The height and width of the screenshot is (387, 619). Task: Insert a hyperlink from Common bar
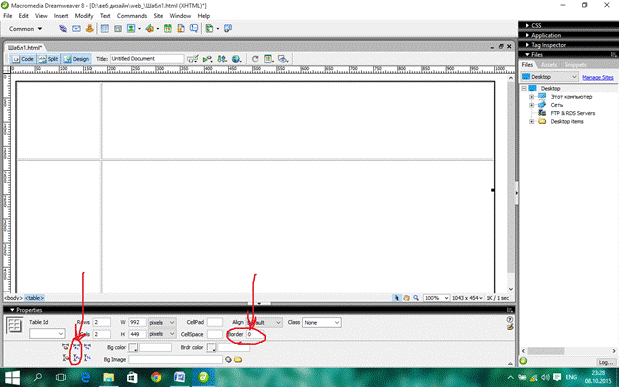(x=63, y=28)
